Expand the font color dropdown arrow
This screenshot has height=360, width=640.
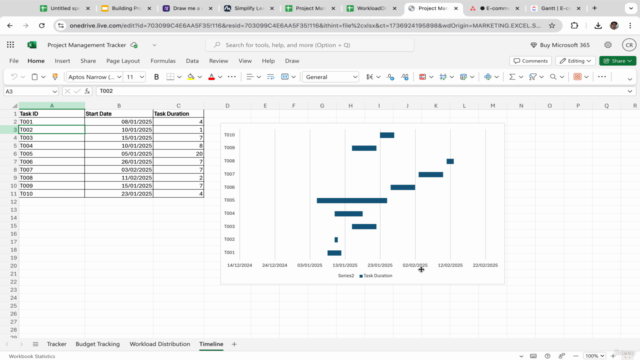click(x=220, y=77)
